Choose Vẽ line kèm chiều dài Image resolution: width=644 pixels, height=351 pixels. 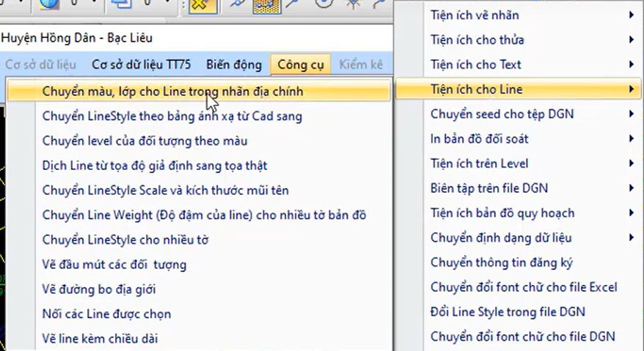click(x=199, y=339)
